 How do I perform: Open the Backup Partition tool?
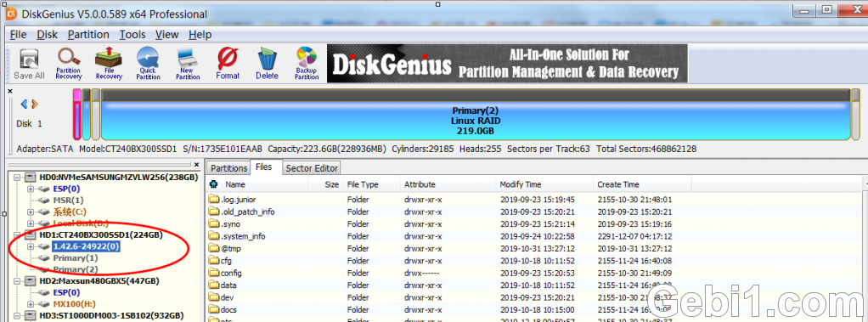point(306,64)
